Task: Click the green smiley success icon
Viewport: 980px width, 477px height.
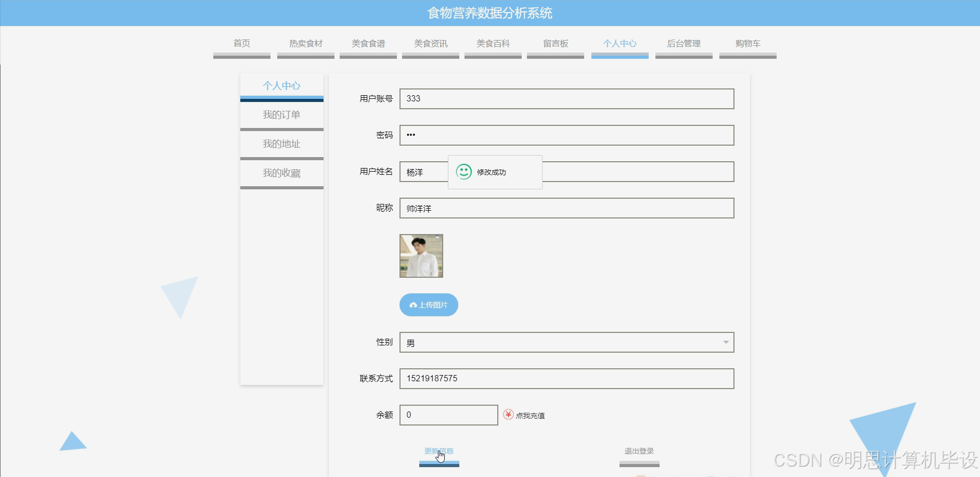Action: click(x=463, y=172)
